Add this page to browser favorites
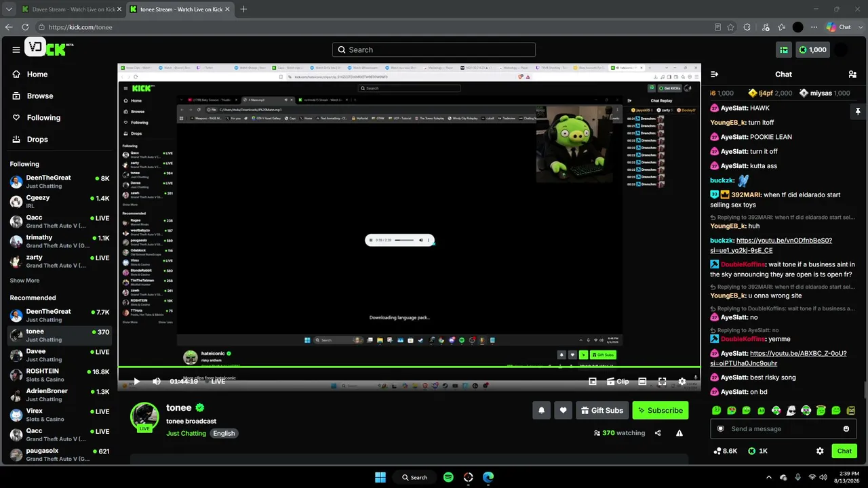Image resolution: width=868 pixels, height=488 pixels. tap(731, 27)
